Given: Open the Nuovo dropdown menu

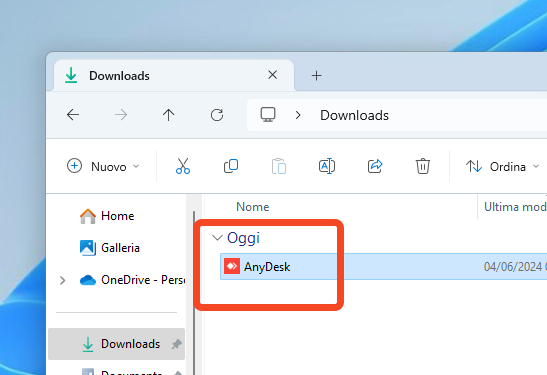Looking at the screenshot, I should click(x=103, y=166).
